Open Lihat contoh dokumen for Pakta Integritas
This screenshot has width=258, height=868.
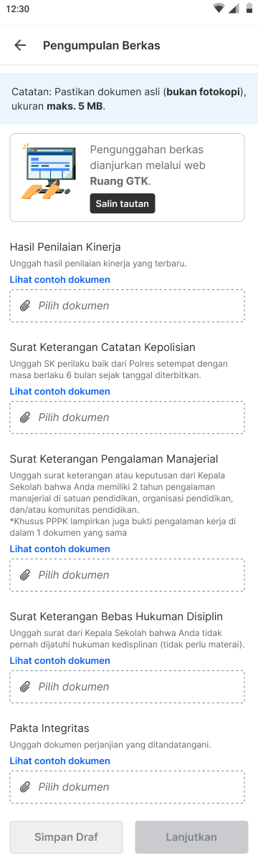[60, 761]
